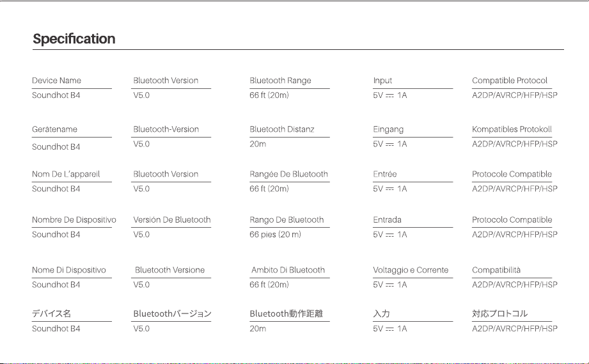Select the Rangée De Bluetooth label
The image size is (589, 364).
(x=288, y=174)
